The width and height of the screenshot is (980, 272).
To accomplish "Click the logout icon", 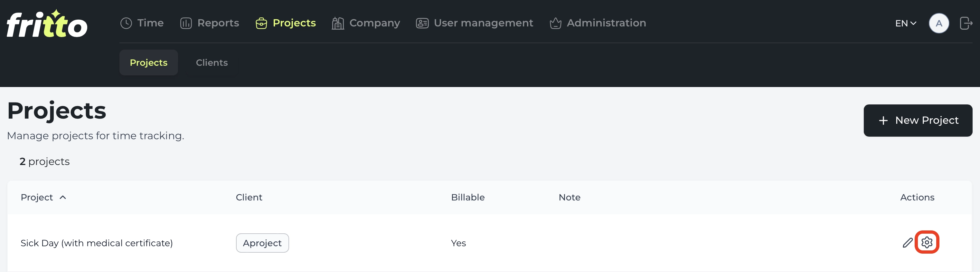I will pyautogui.click(x=966, y=23).
